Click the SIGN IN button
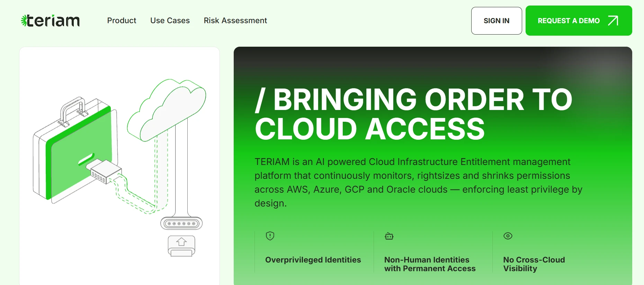Image resolution: width=644 pixels, height=285 pixels. [x=497, y=21]
